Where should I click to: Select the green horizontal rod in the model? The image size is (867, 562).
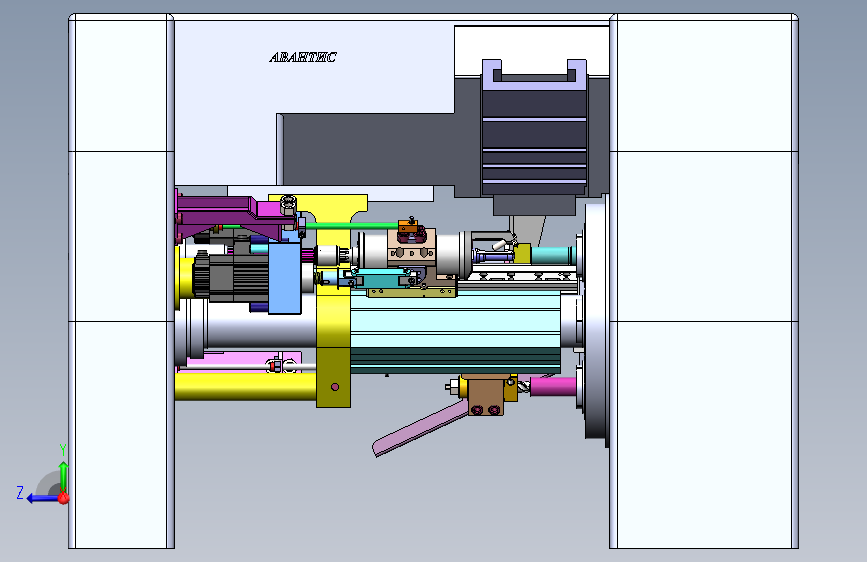coord(350,225)
